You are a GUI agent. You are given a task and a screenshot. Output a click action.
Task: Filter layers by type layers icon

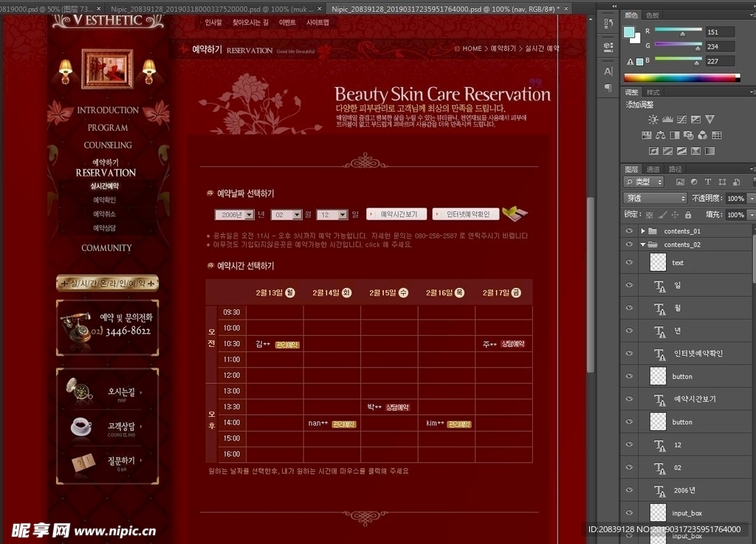pos(707,182)
